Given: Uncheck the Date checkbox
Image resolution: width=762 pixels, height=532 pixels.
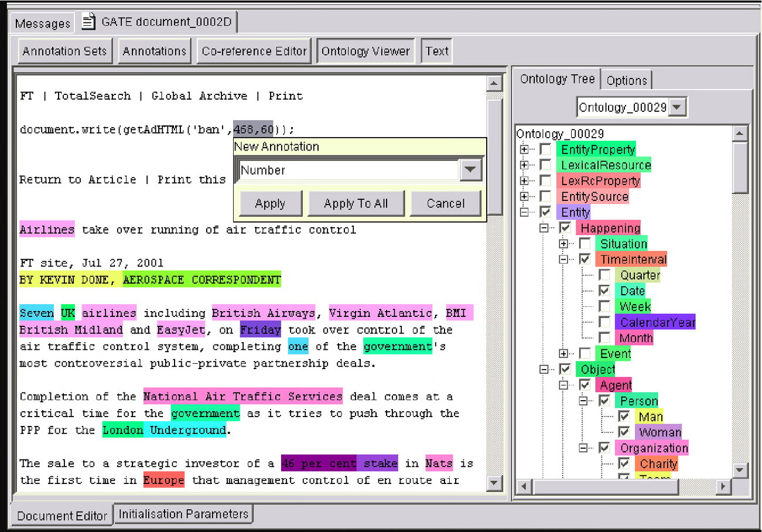Looking at the screenshot, I should click(604, 291).
